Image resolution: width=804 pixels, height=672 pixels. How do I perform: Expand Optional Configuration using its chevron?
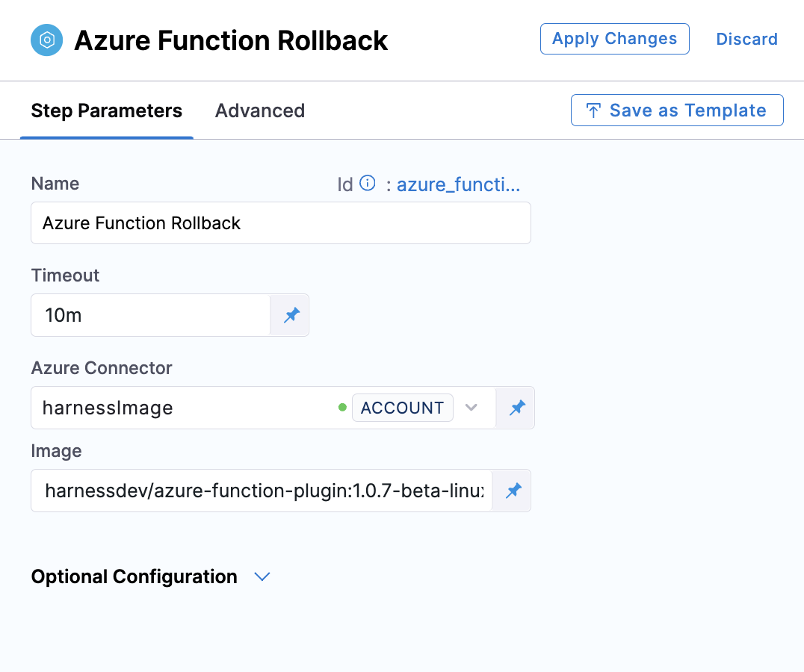(262, 577)
